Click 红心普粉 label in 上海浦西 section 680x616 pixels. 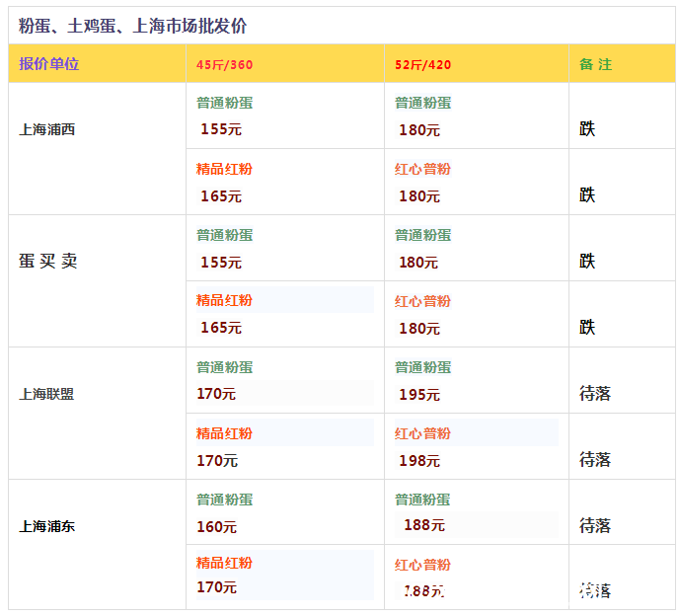tap(422, 169)
